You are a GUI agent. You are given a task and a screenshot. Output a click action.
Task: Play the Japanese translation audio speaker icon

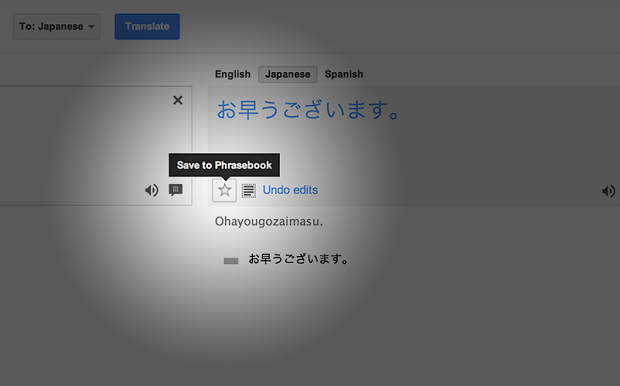(609, 191)
